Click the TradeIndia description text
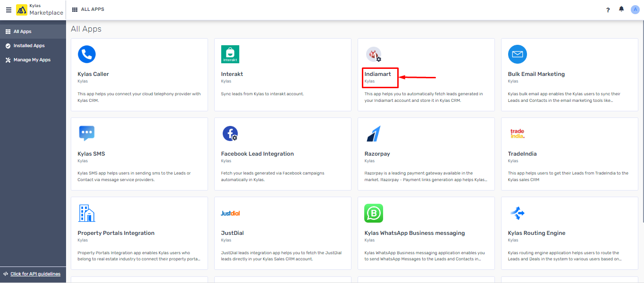644x283 pixels. 569,176
